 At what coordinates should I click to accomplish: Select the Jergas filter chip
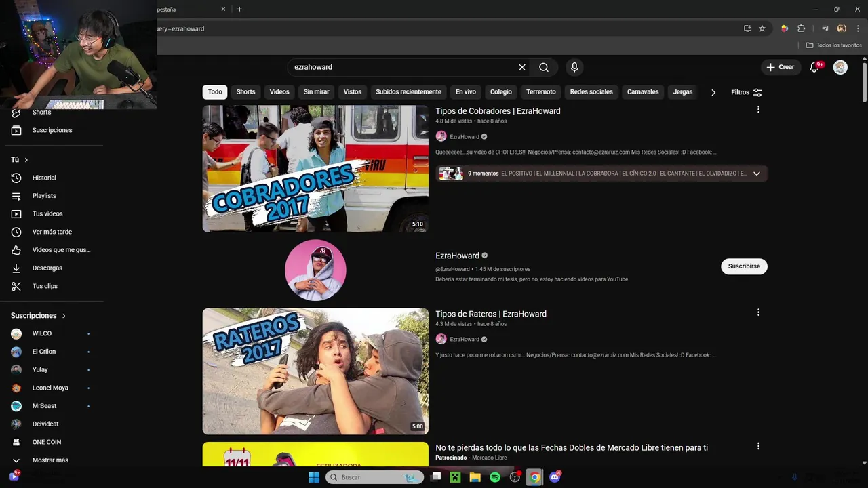[683, 92]
